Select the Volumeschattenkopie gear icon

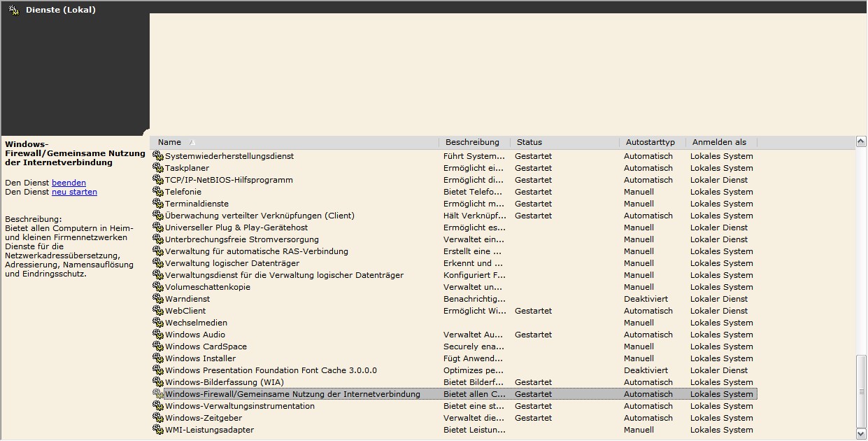[157, 287]
